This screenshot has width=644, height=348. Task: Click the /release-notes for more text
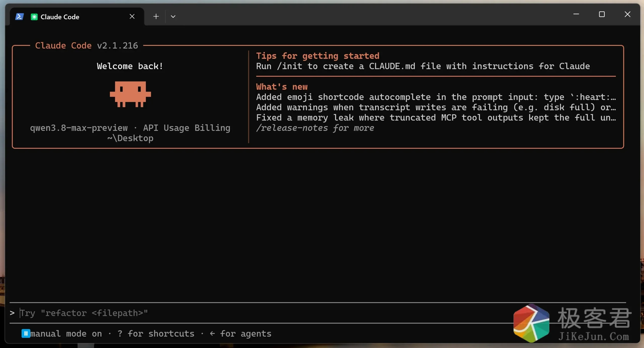click(x=315, y=128)
